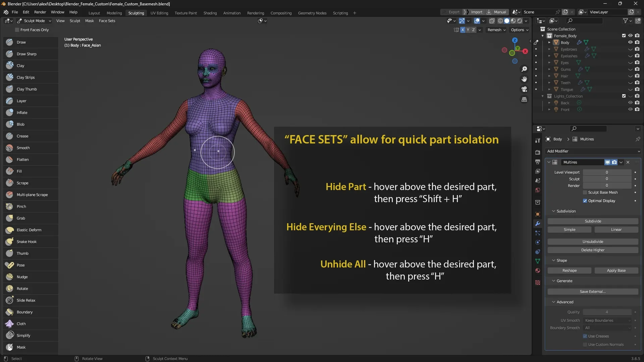644x362 pixels.
Task: Open the Modifiers wrench properties tab
Action: coord(538,224)
